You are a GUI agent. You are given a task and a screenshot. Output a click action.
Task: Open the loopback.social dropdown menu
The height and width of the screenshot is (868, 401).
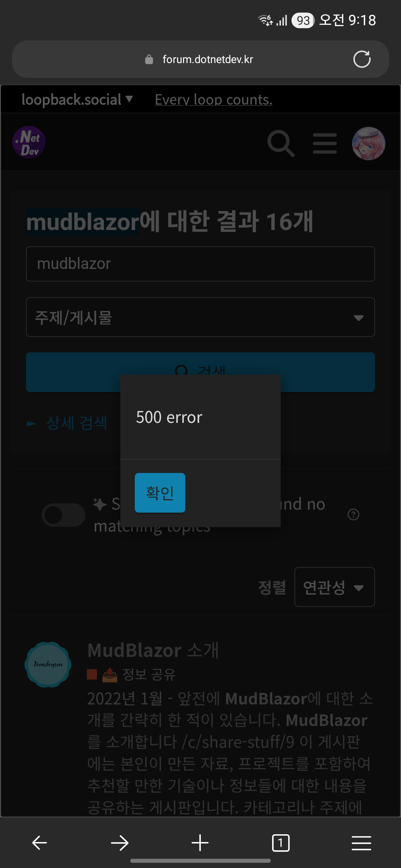(77, 99)
